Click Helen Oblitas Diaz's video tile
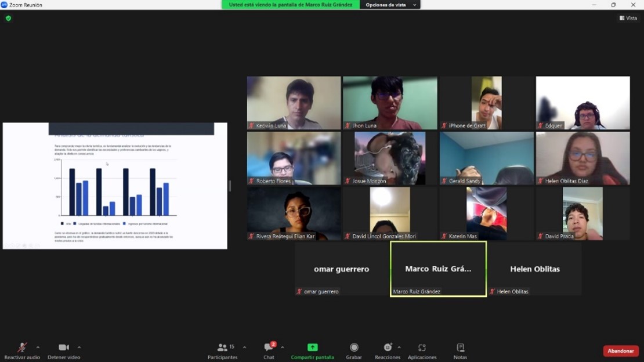The height and width of the screenshot is (362, 644). [x=583, y=158]
